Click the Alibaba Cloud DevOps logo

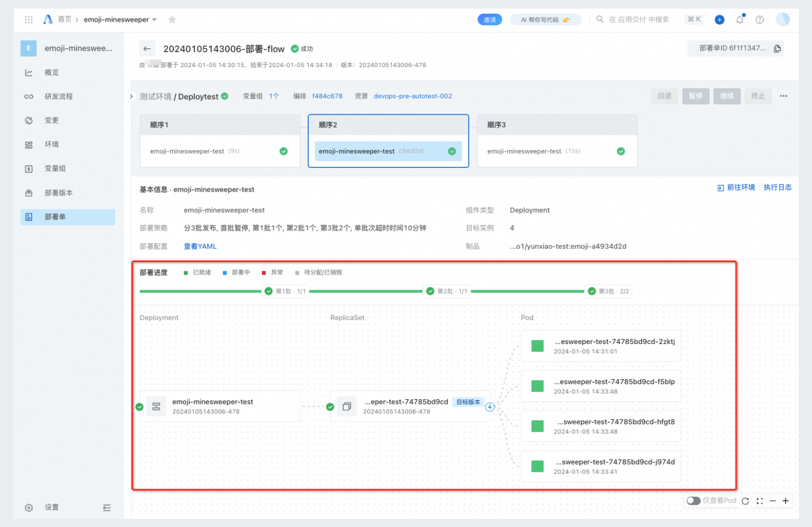coord(48,19)
